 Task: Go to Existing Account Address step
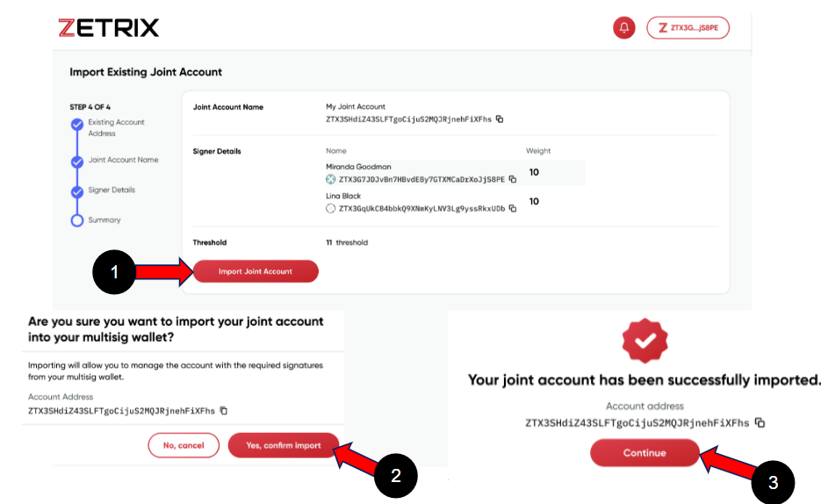[77, 125]
